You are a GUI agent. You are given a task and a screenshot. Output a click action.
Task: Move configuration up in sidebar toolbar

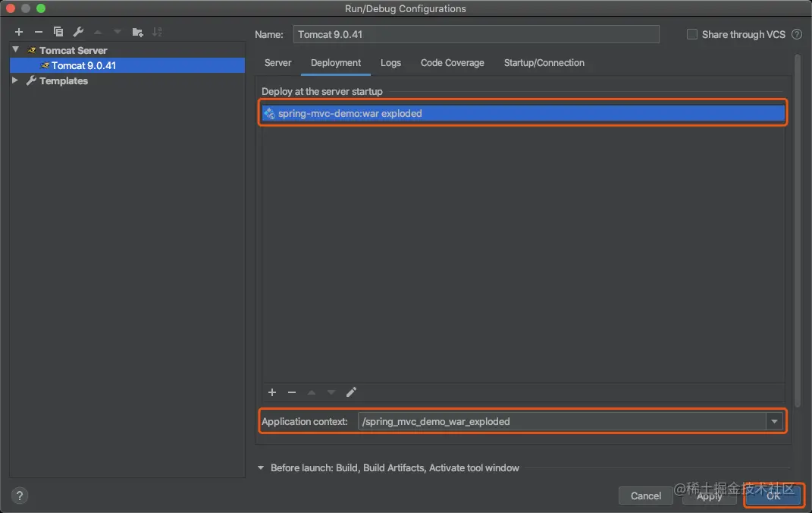pos(98,32)
